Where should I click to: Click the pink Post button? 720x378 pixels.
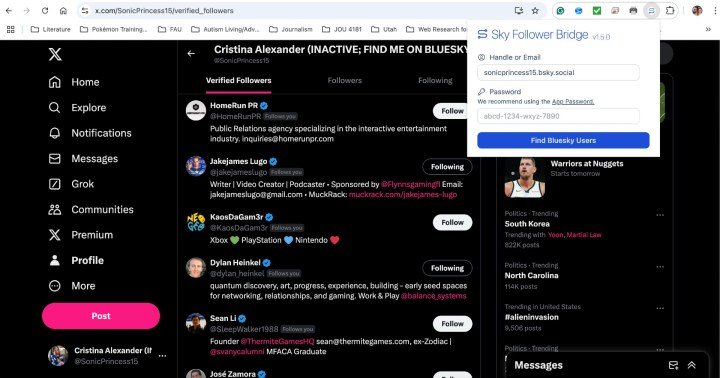click(101, 316)
